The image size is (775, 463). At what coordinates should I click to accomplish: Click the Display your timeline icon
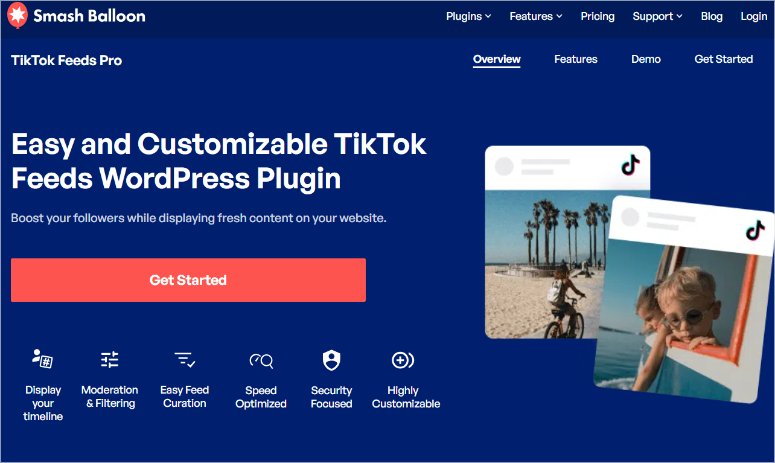click(43, 359)
